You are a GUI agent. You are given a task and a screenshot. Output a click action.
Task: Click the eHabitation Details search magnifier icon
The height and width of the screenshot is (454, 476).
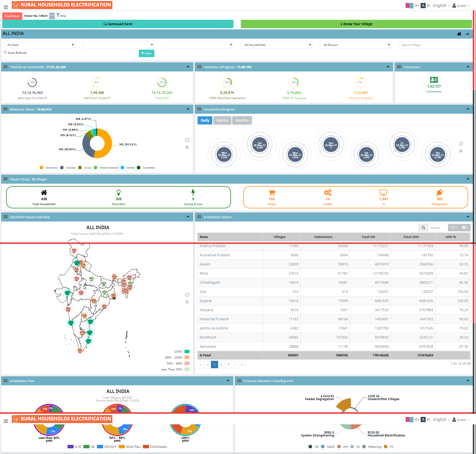[x=423, y=228]
